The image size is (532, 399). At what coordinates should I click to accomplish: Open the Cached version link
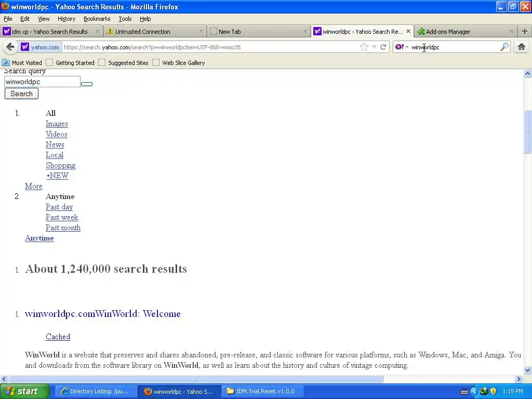pos(58,337)
